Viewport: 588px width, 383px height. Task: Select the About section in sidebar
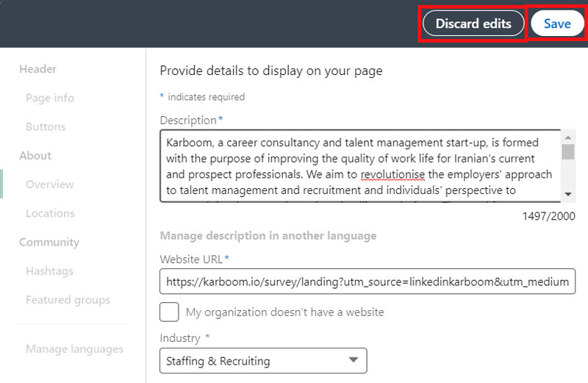tap(35, 155)
